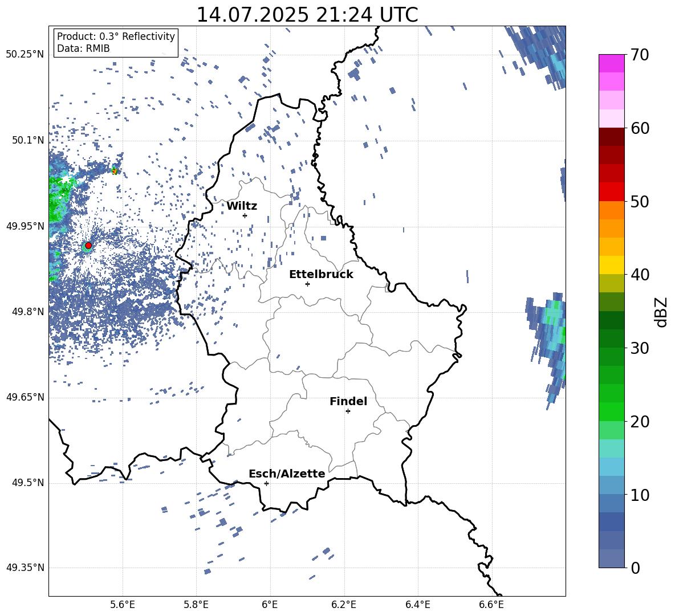Click the dark red colorbar segment below the 60 tick
Image resolution: width=675 pixels, height=616 pixels.
pos(611,137)
